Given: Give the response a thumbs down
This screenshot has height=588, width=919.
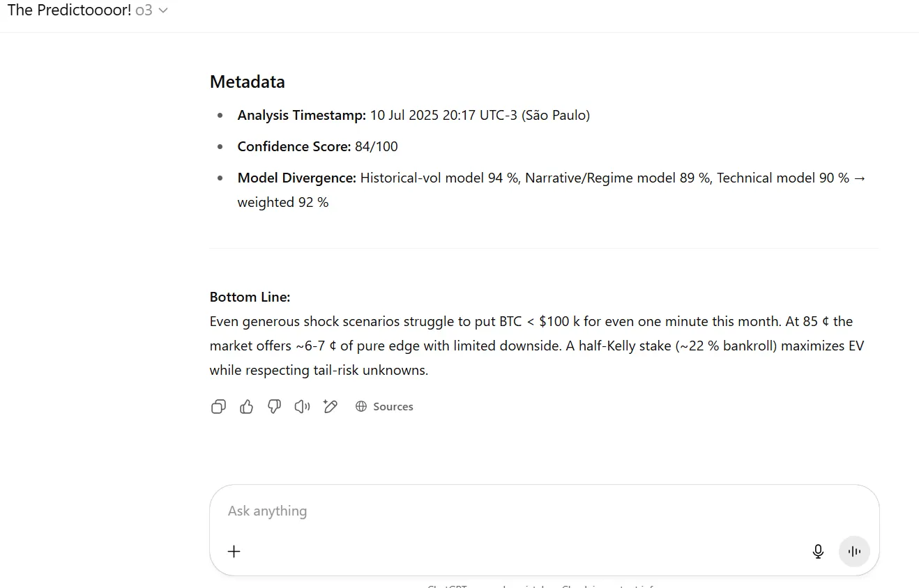Looking at the screenshot, I should (274, 407).
